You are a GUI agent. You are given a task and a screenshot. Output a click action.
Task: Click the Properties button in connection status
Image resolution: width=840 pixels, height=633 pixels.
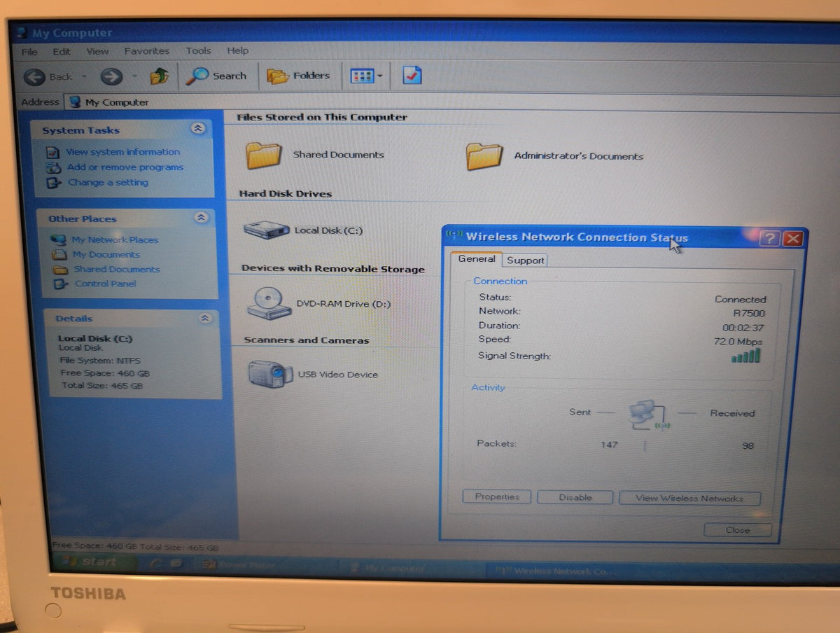coord(497,497)
